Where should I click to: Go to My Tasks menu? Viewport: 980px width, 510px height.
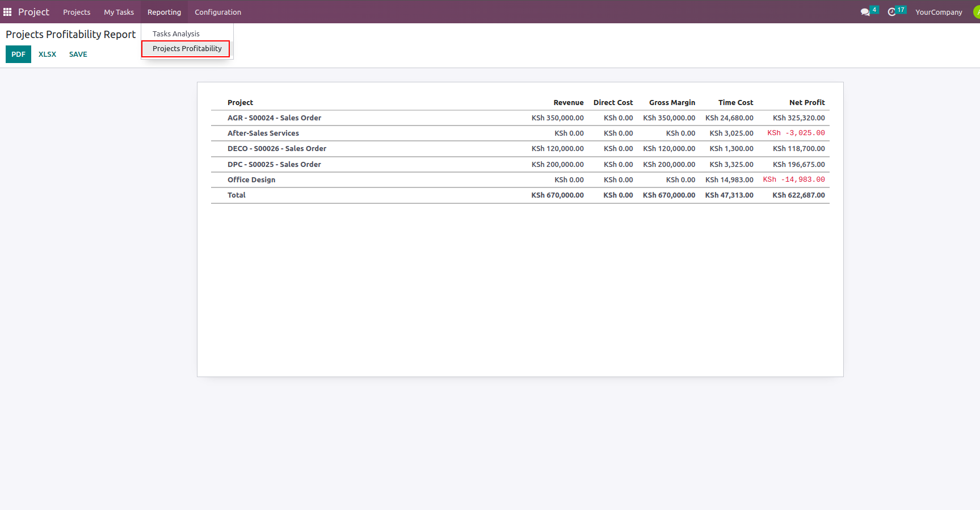tap(119, 12)
